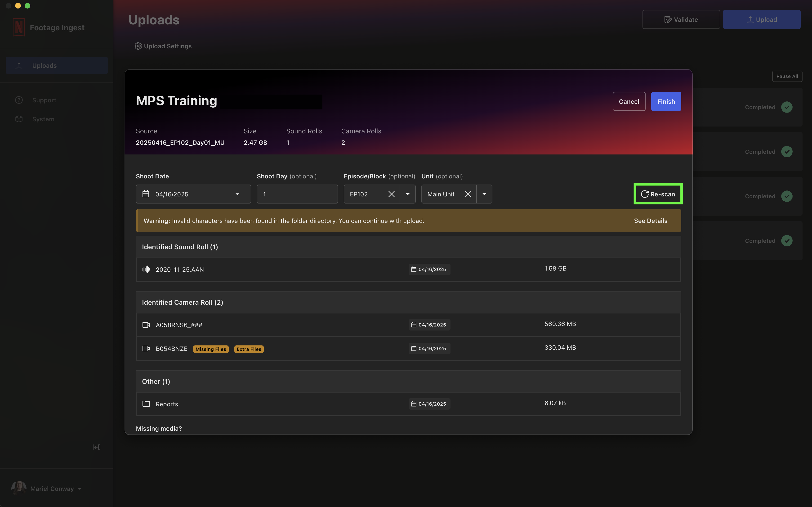Viewport: 812px width, 507px height.
Task: Click the Validate button
Action: [681, 19]
